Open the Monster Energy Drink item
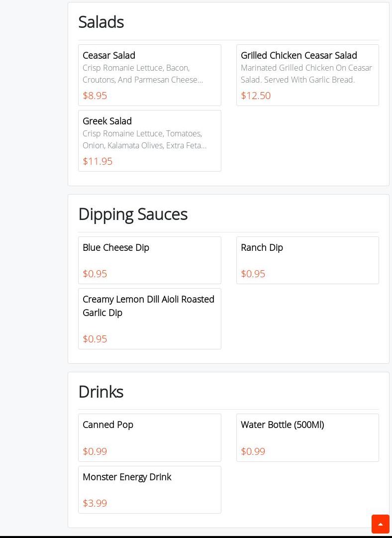Viewport: 392px width, 538px height. [127, 477]
